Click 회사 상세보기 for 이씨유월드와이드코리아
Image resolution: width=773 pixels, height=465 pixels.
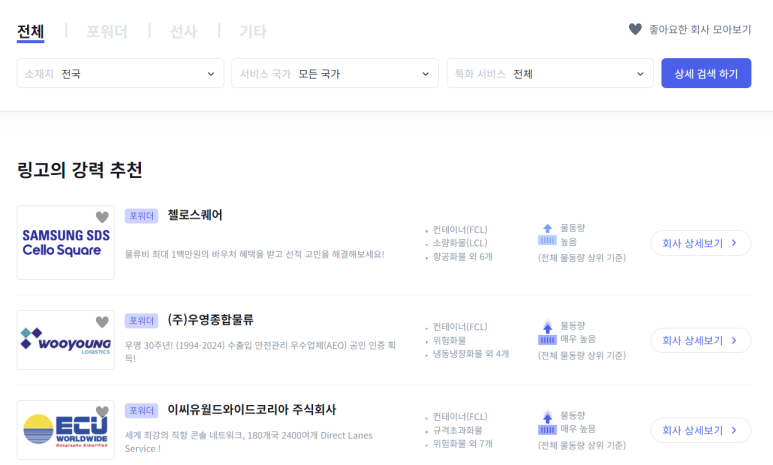[x=701, y=430]
